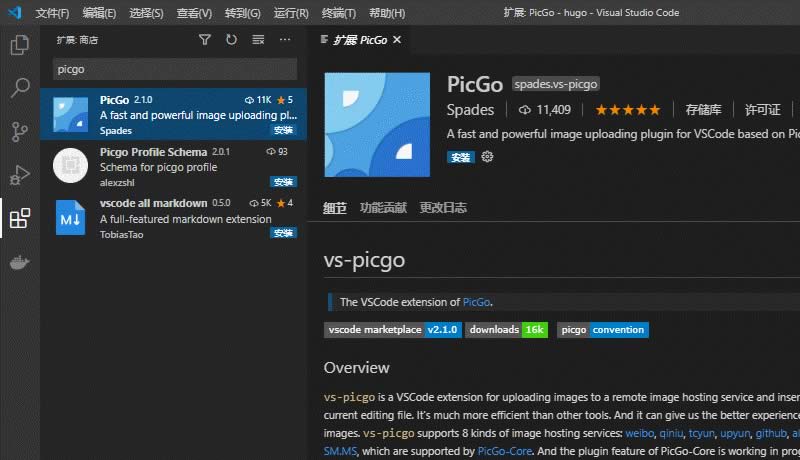Screen dimensions: 800x460
Task: Open the Source Control view
Action: [x=20, y=132]
